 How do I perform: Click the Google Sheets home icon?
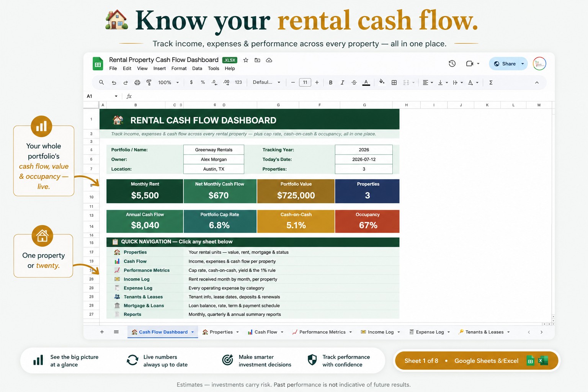98,64
